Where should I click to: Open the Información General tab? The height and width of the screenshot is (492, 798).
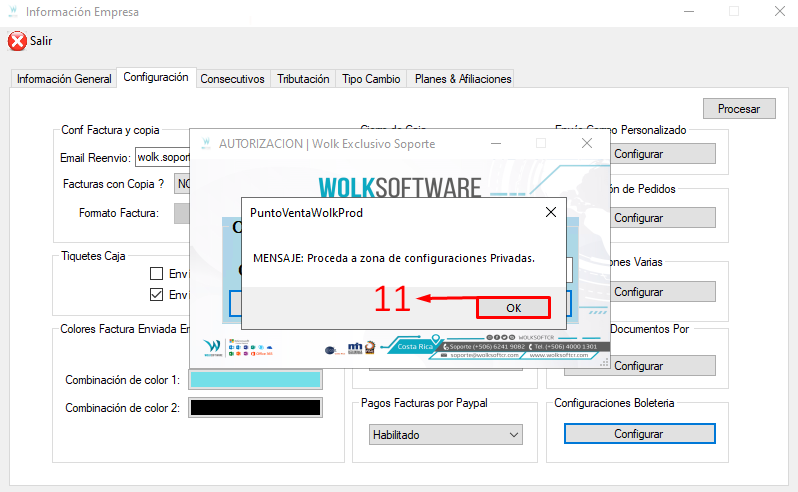(64, 79)
